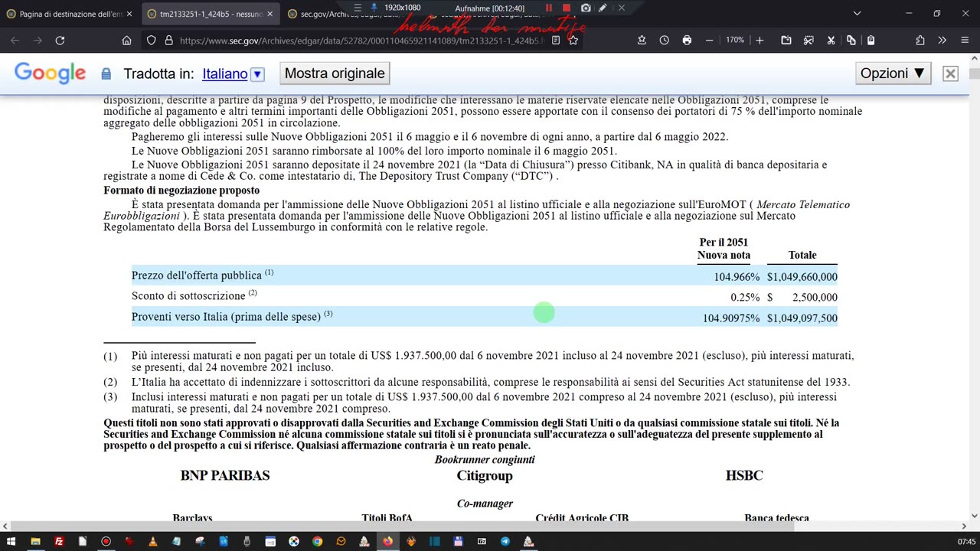
Task: Click the 'Sconto di sottoscrizione' row label
Action: tap(194, 295)
